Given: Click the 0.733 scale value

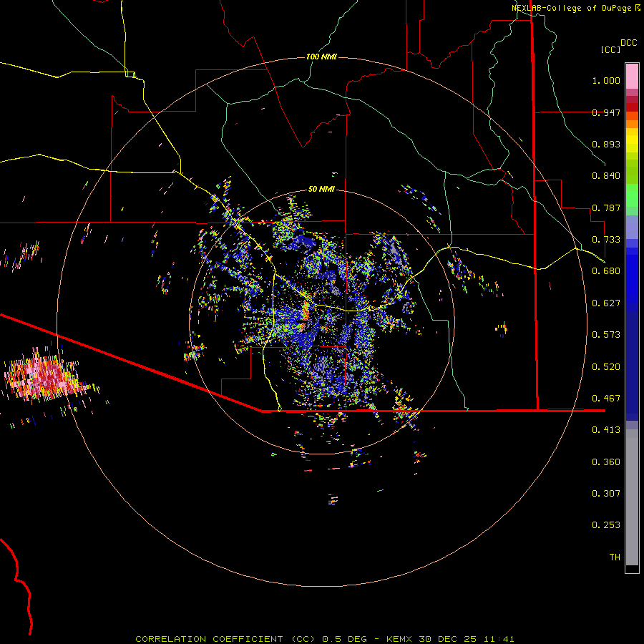Looking at the screenshot, I should click(606, 240).
